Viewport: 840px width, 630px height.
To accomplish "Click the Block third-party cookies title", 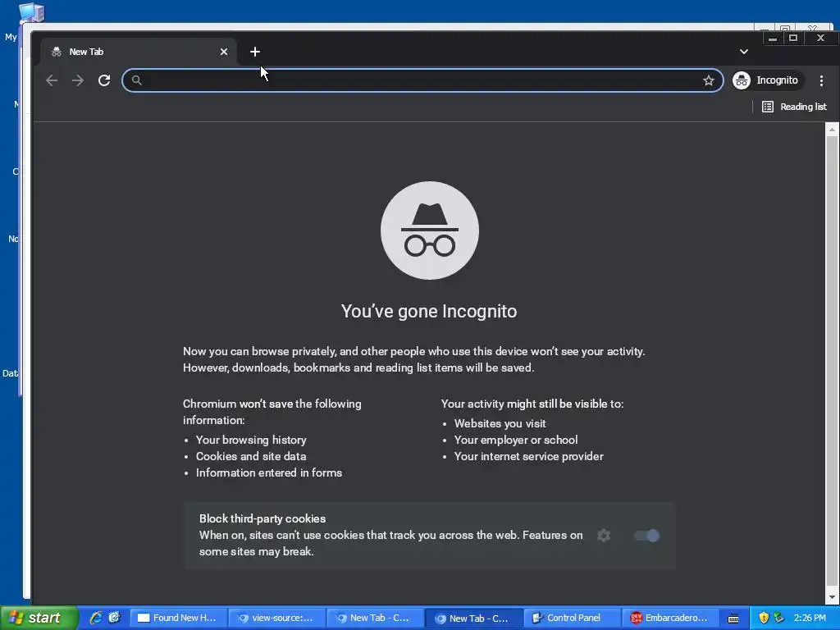I will coord(262,518).
